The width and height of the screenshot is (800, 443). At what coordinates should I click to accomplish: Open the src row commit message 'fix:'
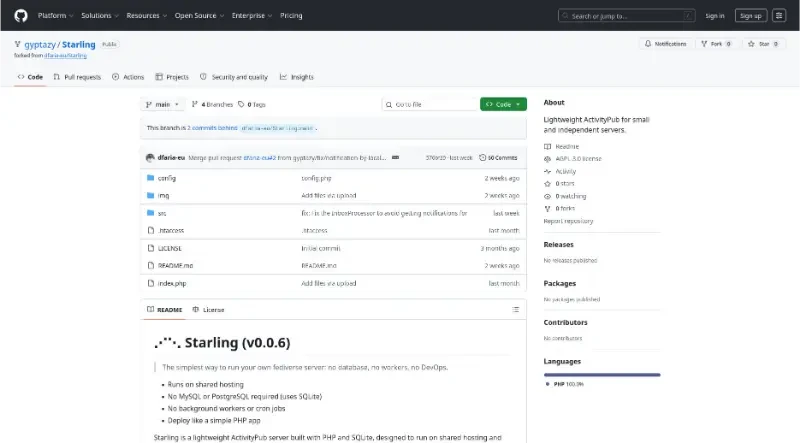384,213
